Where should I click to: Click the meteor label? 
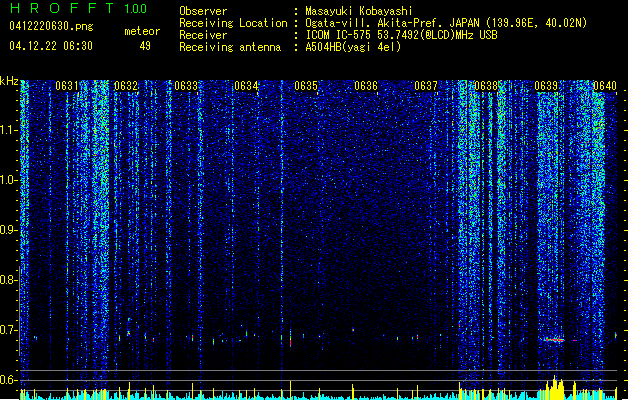click(x=142, y=31)
